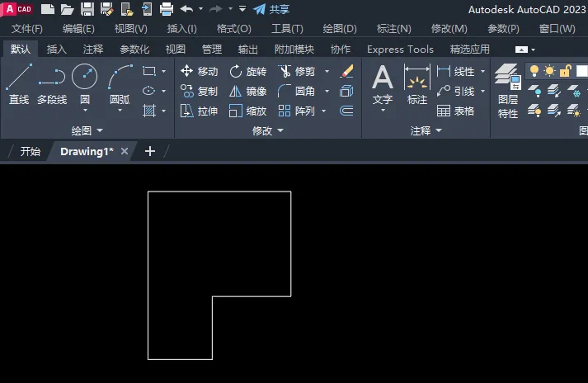Switch to the Express Tools tab
Image resolution: width=588 pixels, height=383 pixels.
[x=400, y=50]
